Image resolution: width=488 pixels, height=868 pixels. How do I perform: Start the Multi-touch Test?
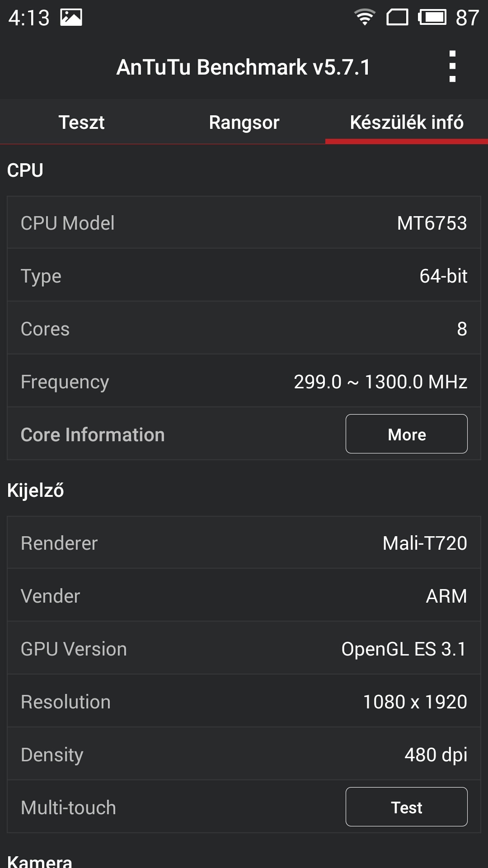pos(406,807)
